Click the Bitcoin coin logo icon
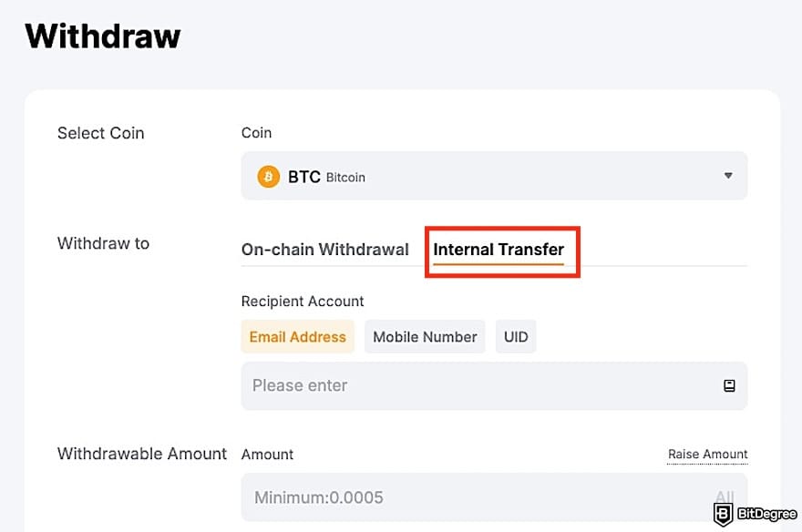This screenshot has width=802, height=532. 268,176
